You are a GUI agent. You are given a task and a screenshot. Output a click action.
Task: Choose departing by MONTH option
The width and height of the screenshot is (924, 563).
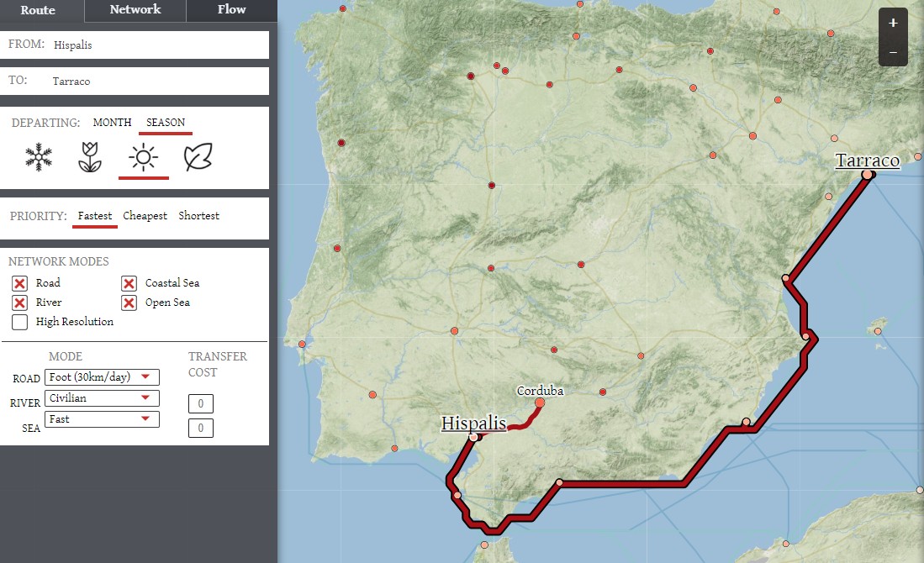tap(112, 123)
